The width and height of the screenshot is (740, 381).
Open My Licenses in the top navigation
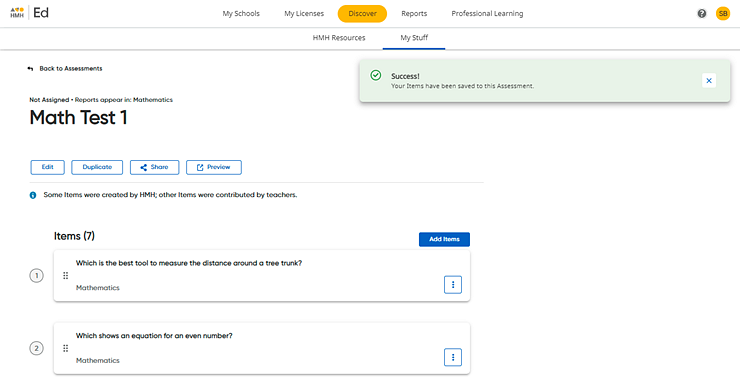click(304, 14)
